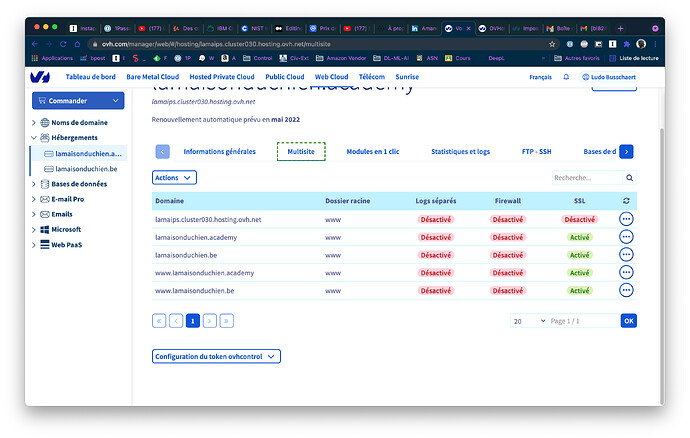The height and width of the screenshot is (438, 690).
Task: Open Télécom menu
Action: coord(372,77)
